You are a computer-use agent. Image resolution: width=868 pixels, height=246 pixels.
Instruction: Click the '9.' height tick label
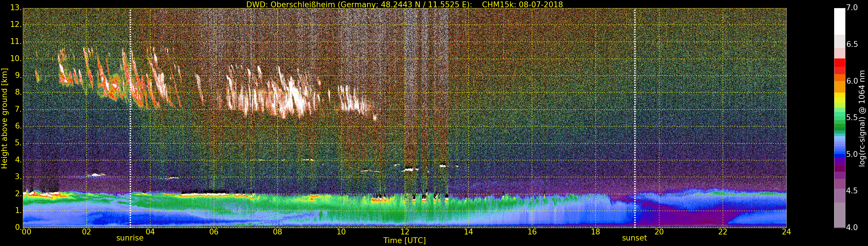(x=18, y=75)
